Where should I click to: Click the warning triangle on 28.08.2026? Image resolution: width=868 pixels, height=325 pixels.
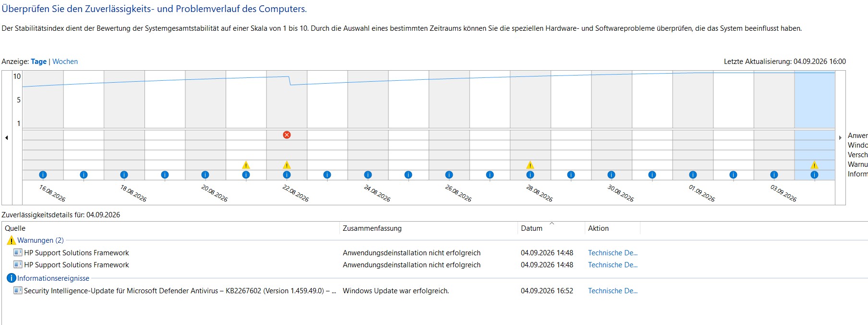(530, 165)
